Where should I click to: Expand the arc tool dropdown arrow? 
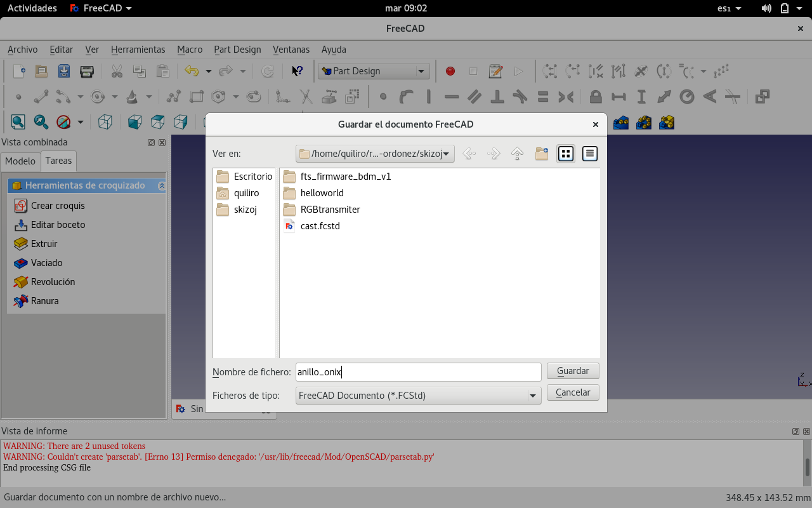(x=80, y=97)
